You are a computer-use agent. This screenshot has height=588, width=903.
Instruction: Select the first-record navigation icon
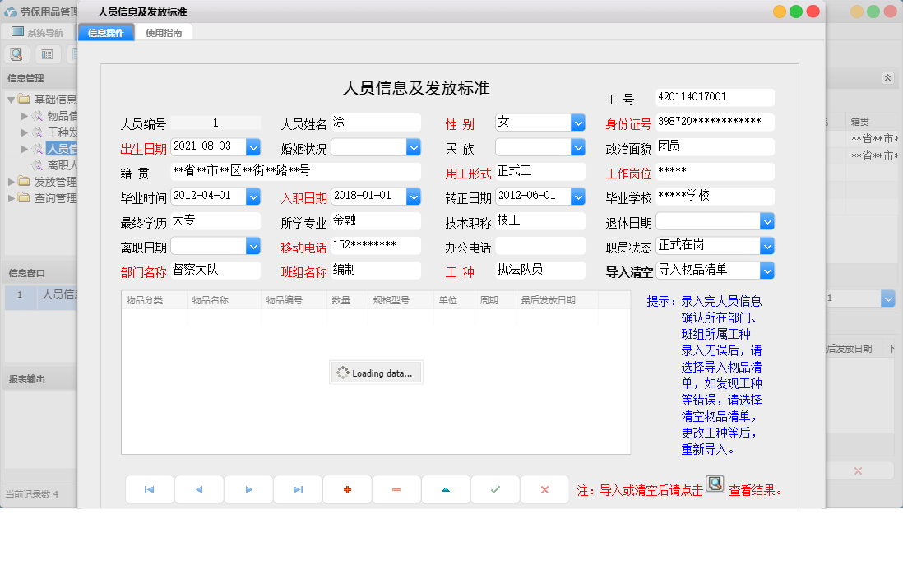[150, 488]
